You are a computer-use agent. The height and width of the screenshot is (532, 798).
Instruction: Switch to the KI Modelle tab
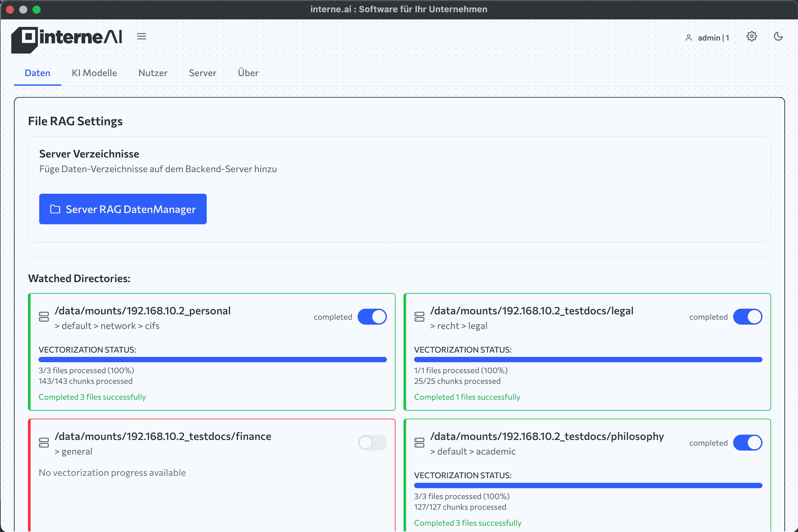[94, 73]
